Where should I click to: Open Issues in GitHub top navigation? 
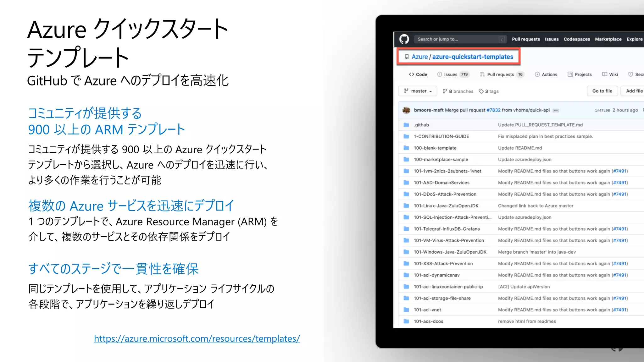[x=552, y=39]
